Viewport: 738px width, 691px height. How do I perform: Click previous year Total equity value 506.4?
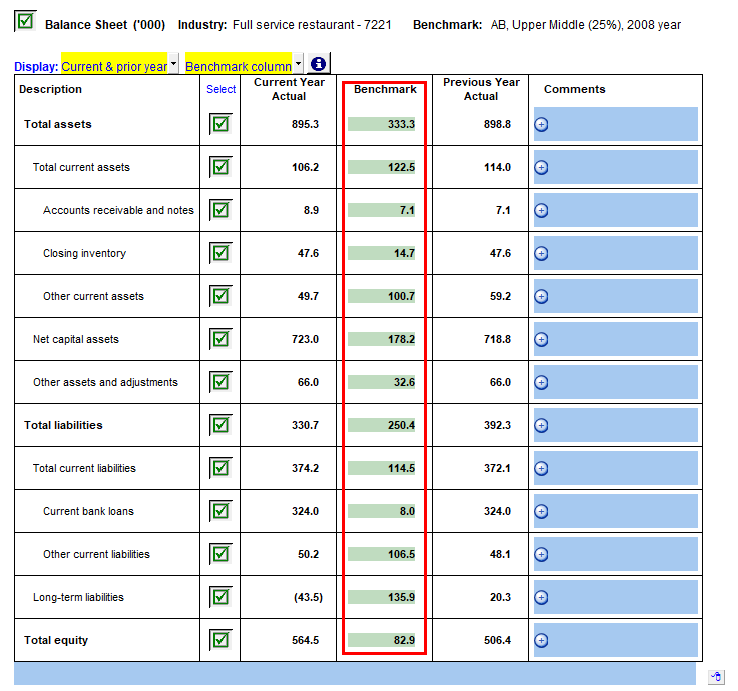(497, 640)
